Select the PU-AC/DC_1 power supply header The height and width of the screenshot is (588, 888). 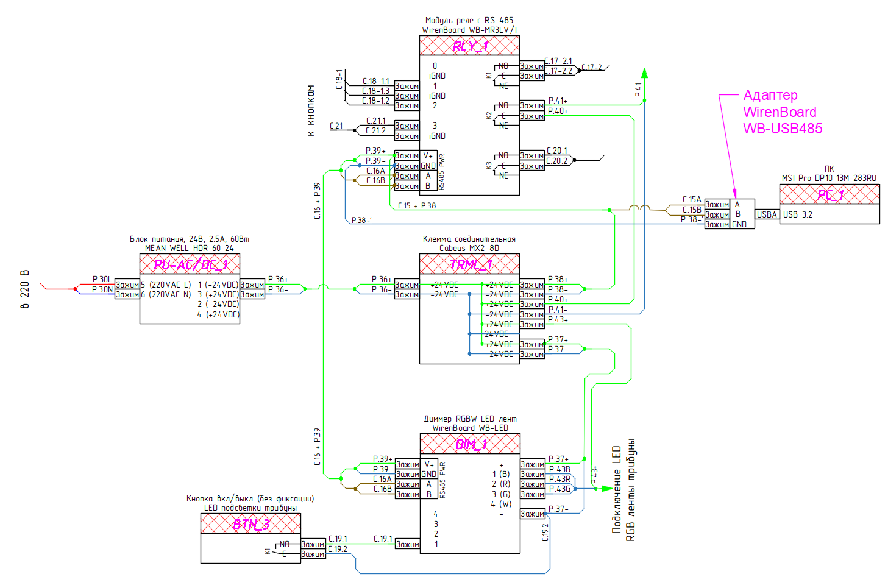pos(190,264)
